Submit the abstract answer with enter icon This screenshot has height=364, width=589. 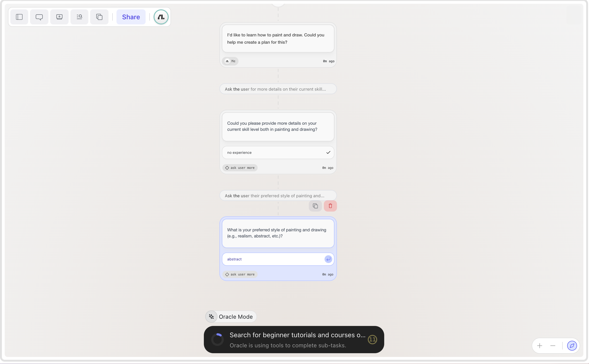(328, 259)
